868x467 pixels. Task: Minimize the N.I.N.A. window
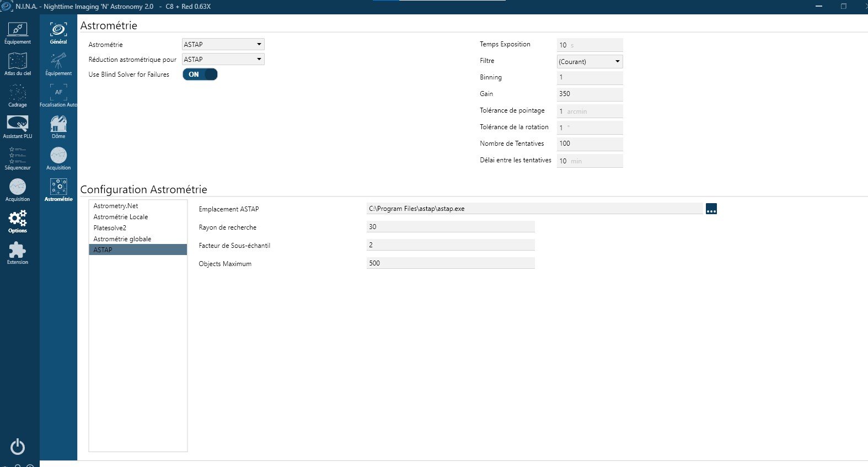coord(819,7)
